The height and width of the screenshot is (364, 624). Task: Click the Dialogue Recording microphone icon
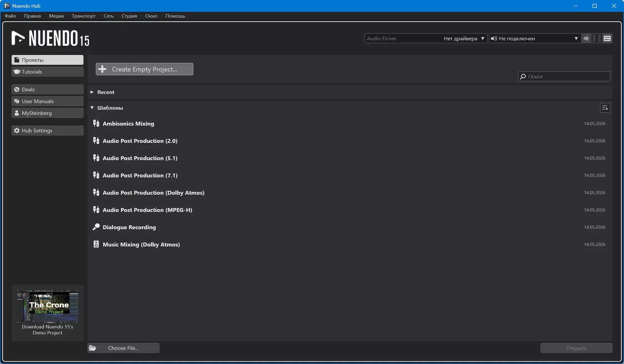(x=96, y=227)
